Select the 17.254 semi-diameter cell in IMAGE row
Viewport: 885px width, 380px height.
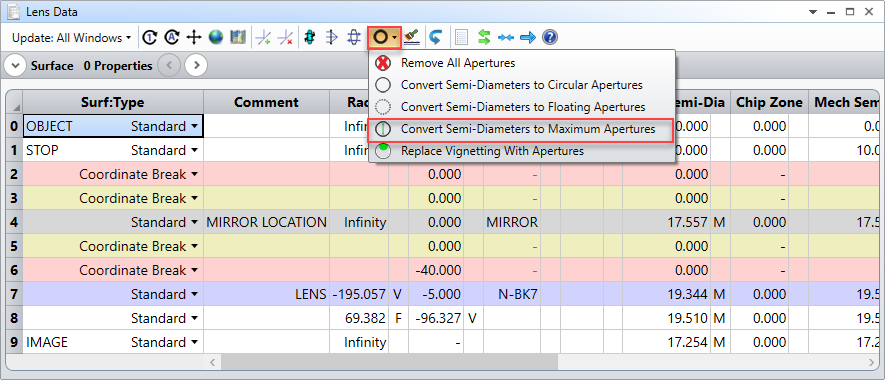[666, 342]
